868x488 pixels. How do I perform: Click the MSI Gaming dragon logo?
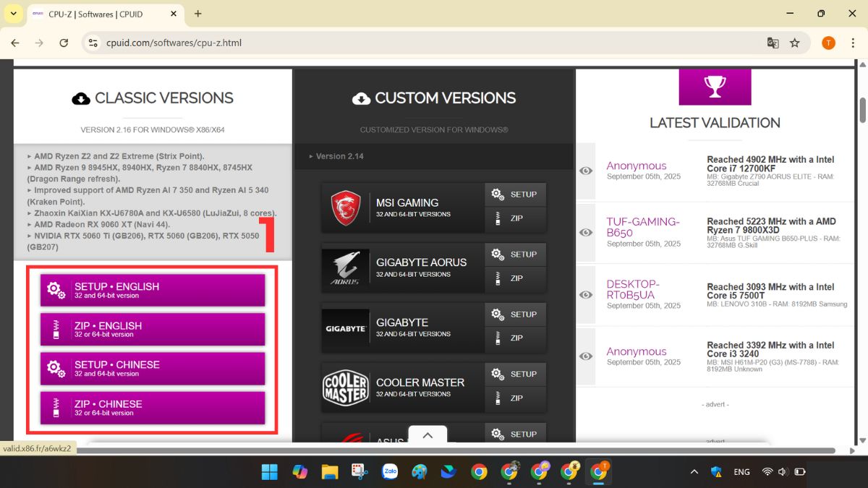tap(346, 207)
